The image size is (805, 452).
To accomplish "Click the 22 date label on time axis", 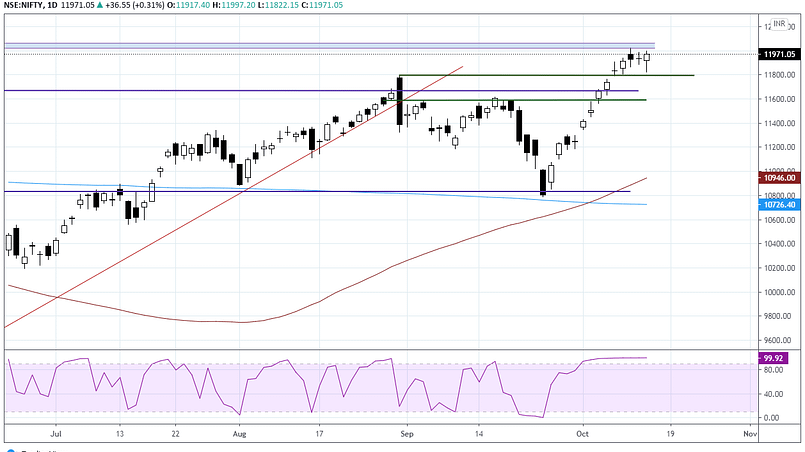I will pyautogui.click(x=176, y=434).
